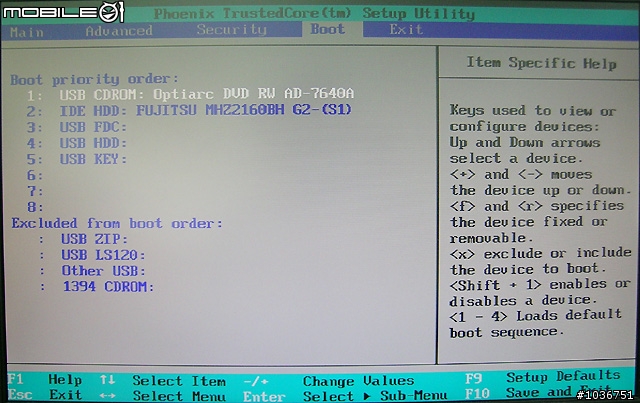
Task: Click Excluded from boot order heading
Action: tap(117, 223)
